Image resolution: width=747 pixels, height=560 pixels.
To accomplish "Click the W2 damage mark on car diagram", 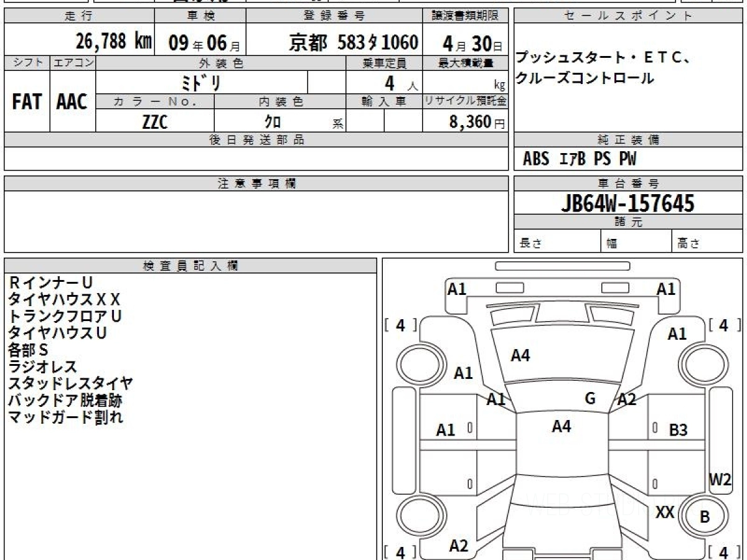I will tap(720, 480).
